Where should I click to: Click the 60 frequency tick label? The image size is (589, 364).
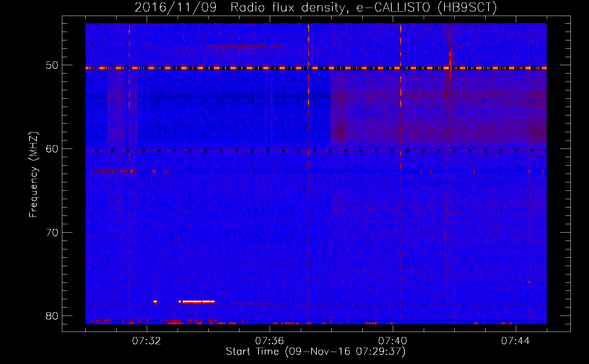point(52,149)
